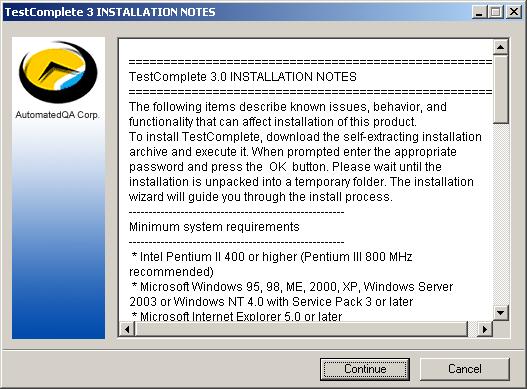Click the vertical scrollbar up arrow

click(x=500, y=47)
